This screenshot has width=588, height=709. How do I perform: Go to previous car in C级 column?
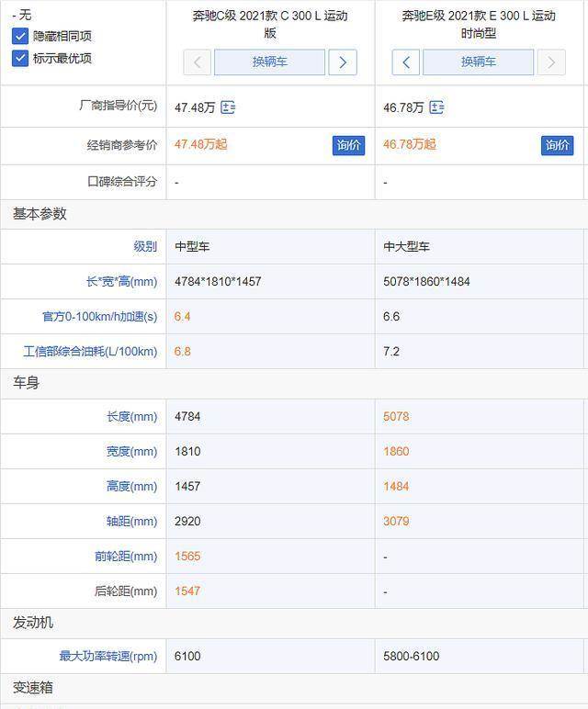tap(198, 62)
